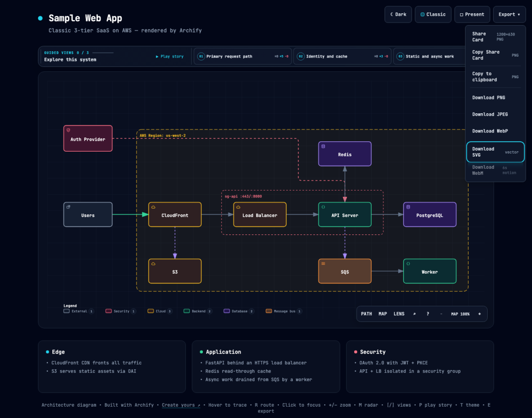Viewport: 532px width, 418px height.
Task: Open the Export dropdown
Action: tap(509, 14)
